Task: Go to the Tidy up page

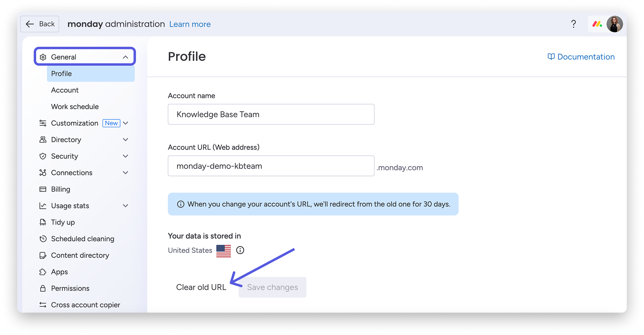Action: (63, 222)
